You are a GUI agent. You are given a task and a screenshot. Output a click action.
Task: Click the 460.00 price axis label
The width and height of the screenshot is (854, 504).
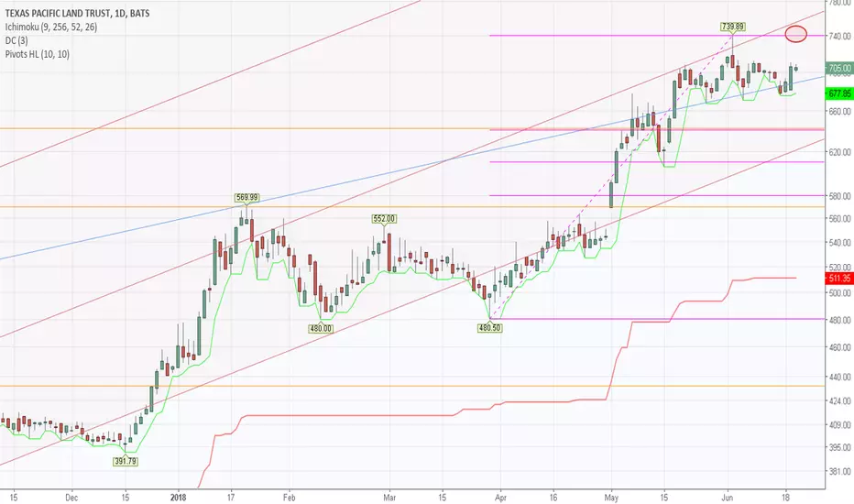point(839,347)
